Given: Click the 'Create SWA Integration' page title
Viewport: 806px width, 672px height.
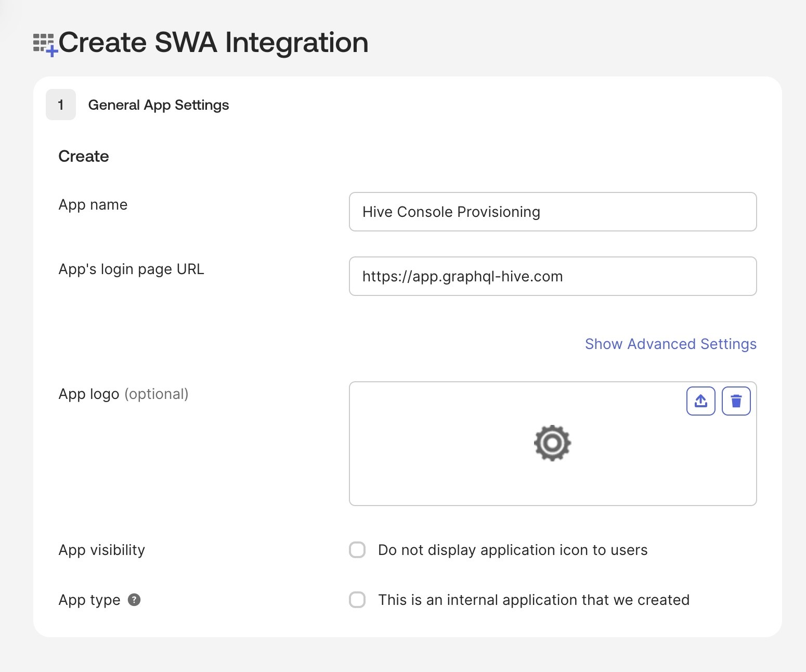Looking at the screenshot, I should [214, 42].
